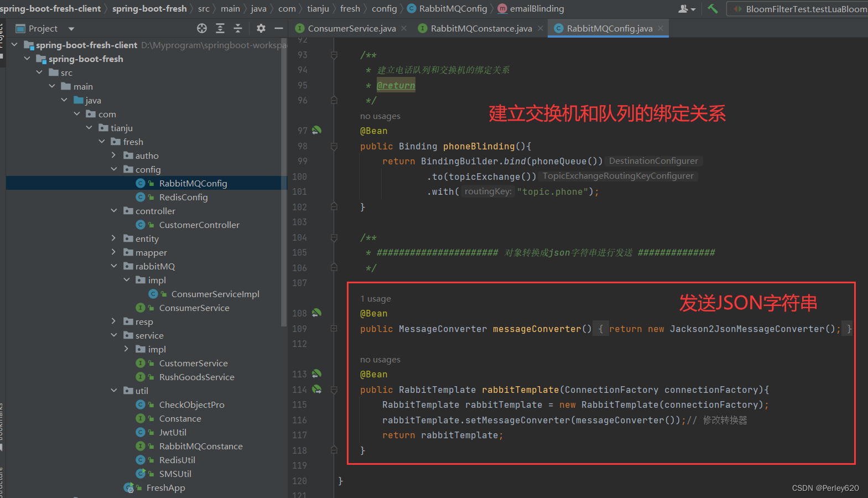The image size is (868, 498).
Task: Expand the mapper folder
Action: 114,252
